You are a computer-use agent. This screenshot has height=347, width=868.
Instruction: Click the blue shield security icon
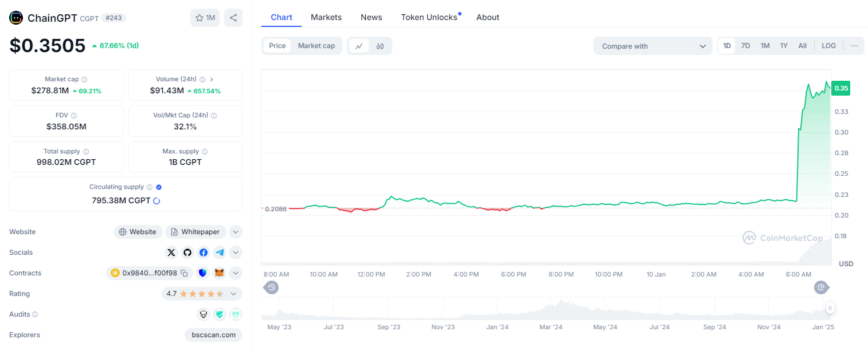(202, 273)
